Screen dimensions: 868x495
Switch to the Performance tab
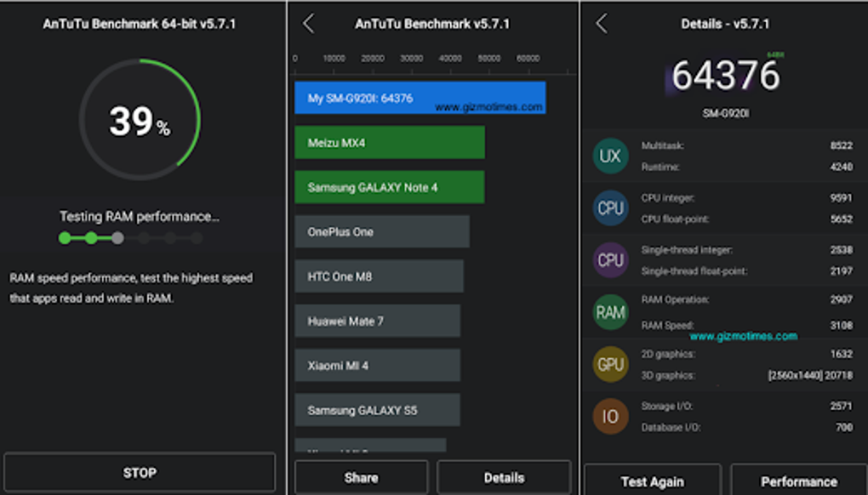coord(799,476)
